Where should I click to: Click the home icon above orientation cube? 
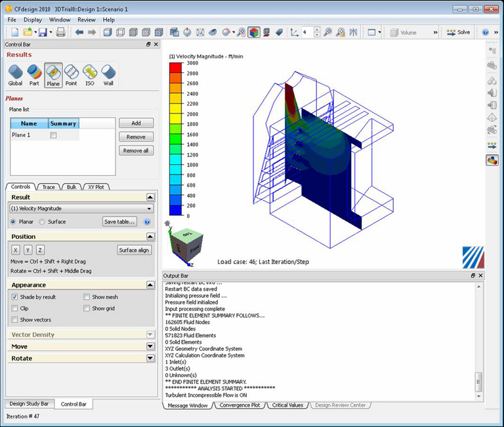167,223
